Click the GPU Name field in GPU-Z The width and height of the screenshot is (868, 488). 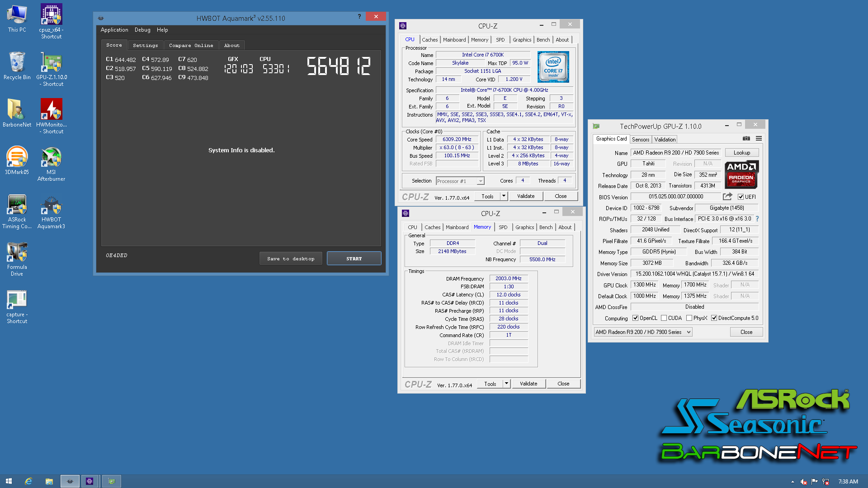coord(676,153)
